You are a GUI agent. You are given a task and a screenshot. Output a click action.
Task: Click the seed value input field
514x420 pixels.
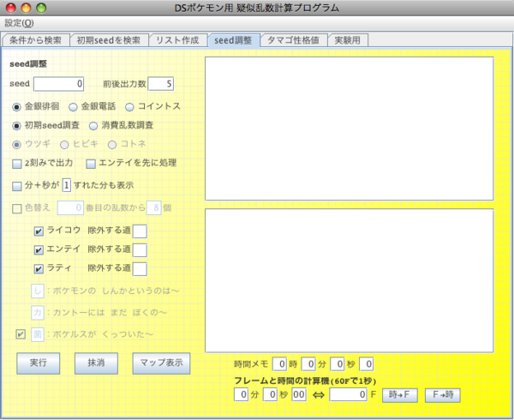(x=58, y=84)
